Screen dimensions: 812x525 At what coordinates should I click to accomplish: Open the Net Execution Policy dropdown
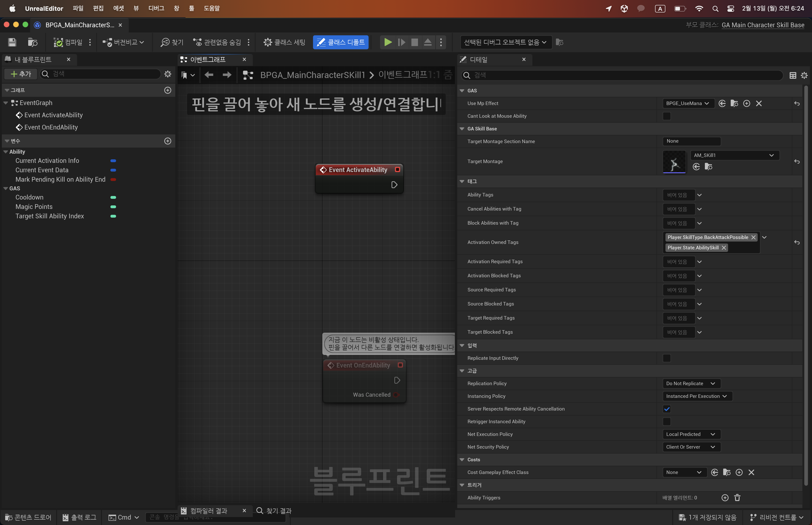(x=691, y=434)
